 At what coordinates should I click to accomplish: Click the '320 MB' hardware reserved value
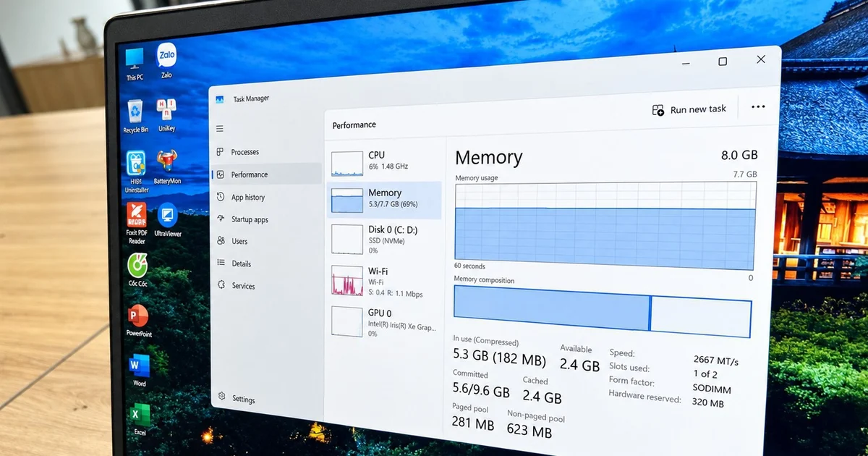pyautogui.click(x=707, y=403)
